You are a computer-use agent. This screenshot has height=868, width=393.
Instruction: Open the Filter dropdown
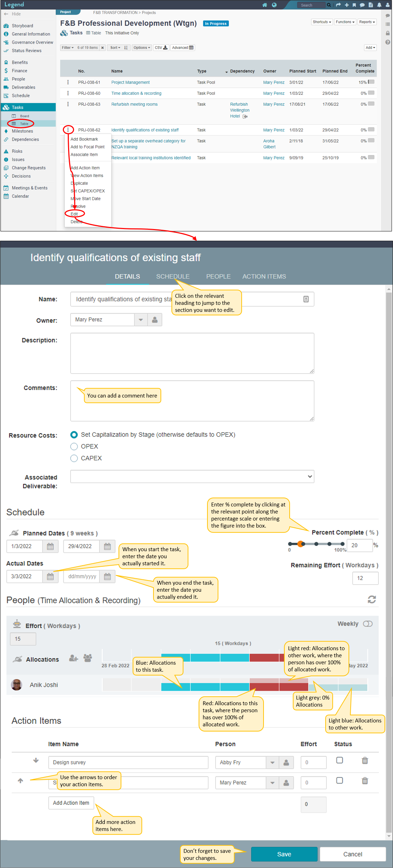tap(68, 48)
